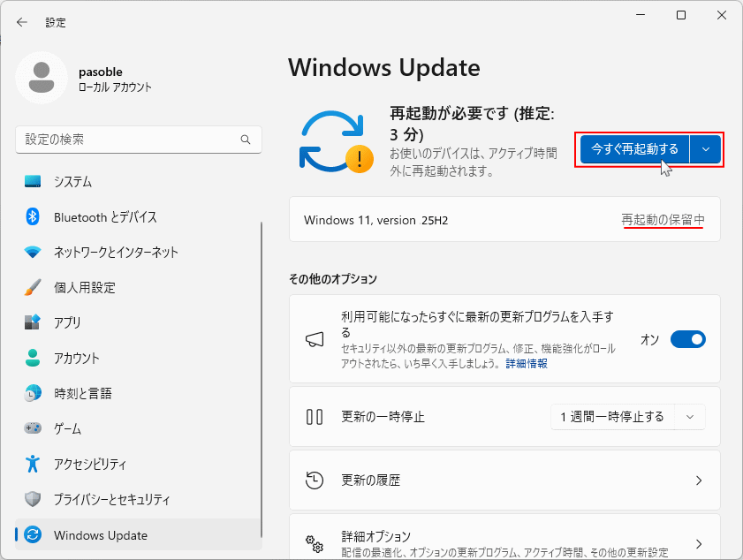Open the 詳細情報 link

[x=527, y=363]
